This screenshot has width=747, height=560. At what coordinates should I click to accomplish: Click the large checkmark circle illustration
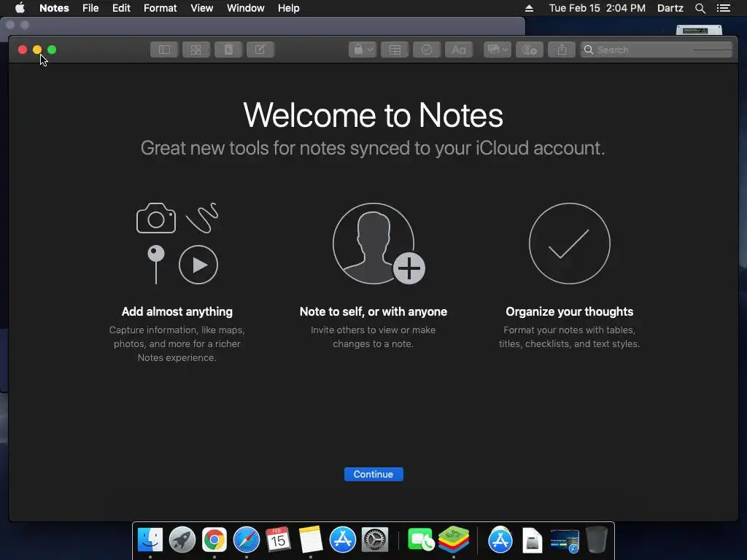(x=569, y=244)
